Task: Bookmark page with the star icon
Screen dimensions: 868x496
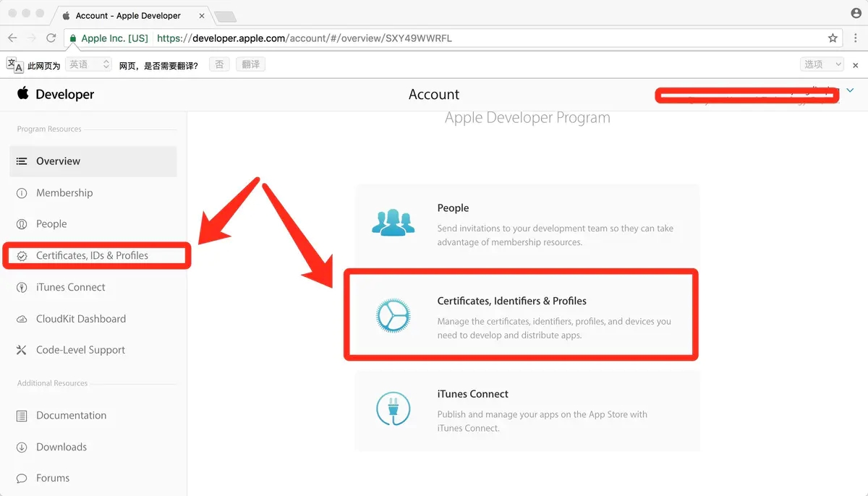Action: (833, 38)
